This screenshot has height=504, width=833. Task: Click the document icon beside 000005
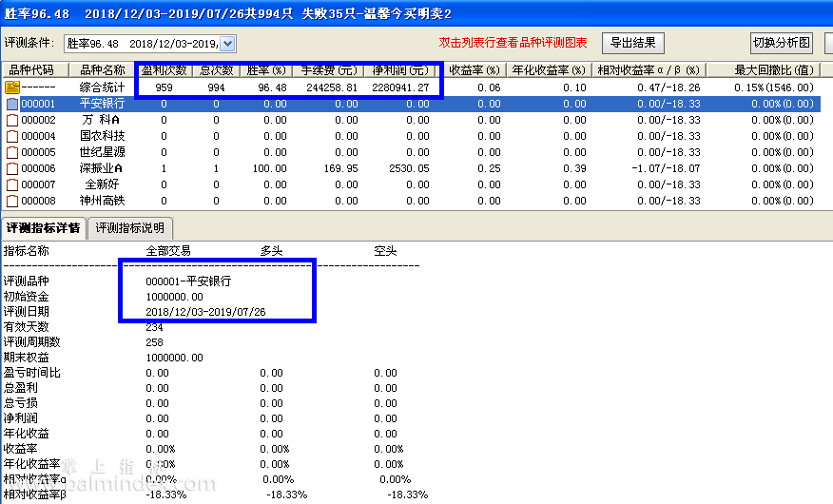12,152
